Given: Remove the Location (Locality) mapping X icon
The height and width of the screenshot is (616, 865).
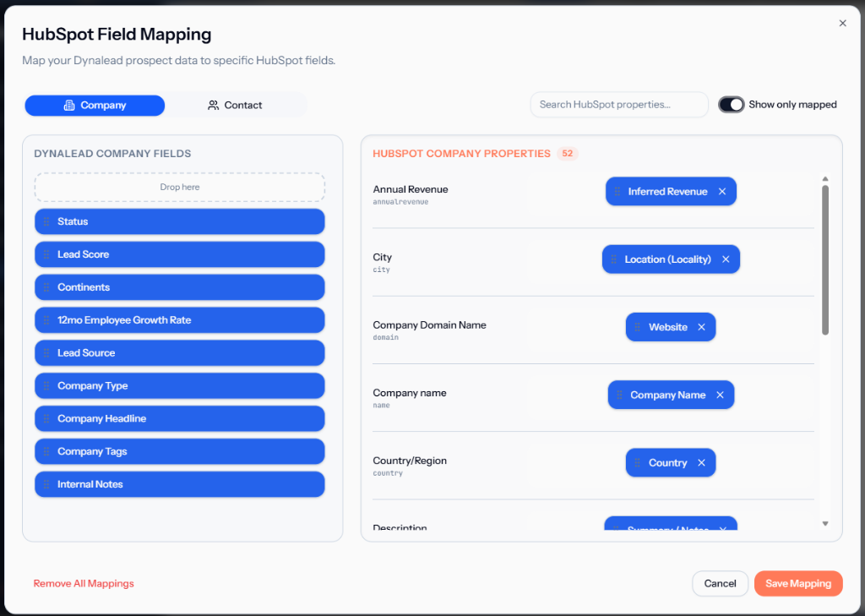Looking at the screenshot, I should (726, 259).
